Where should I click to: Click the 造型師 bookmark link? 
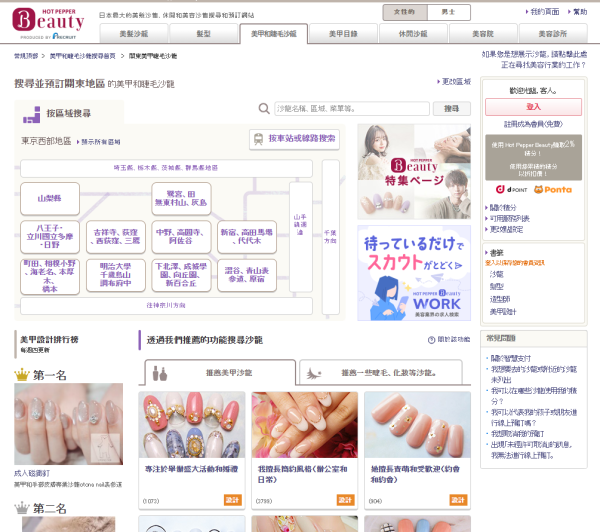[500, 299]
